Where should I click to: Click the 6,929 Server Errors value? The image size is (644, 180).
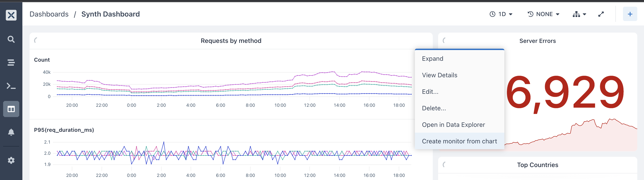(565, 93)
